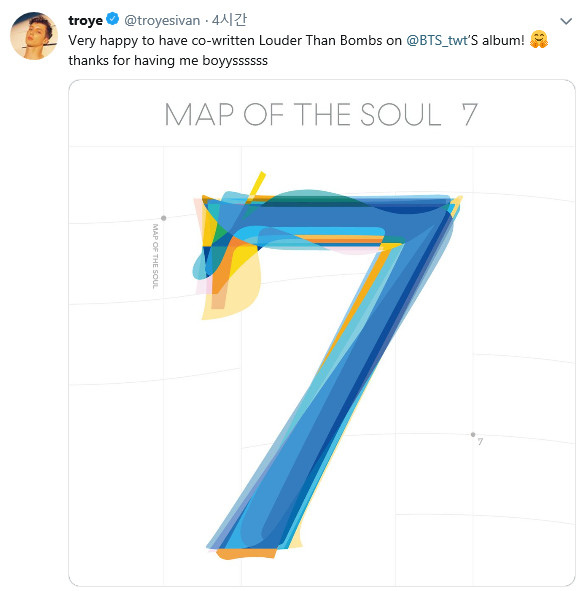
Task: Click 'thanks for having me boyysssss' text
Action: coord(168,60)
